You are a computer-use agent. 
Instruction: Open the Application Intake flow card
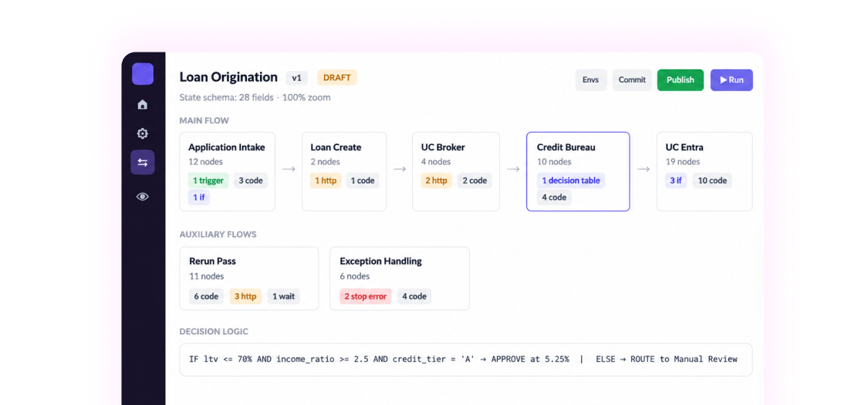(227, 171)
